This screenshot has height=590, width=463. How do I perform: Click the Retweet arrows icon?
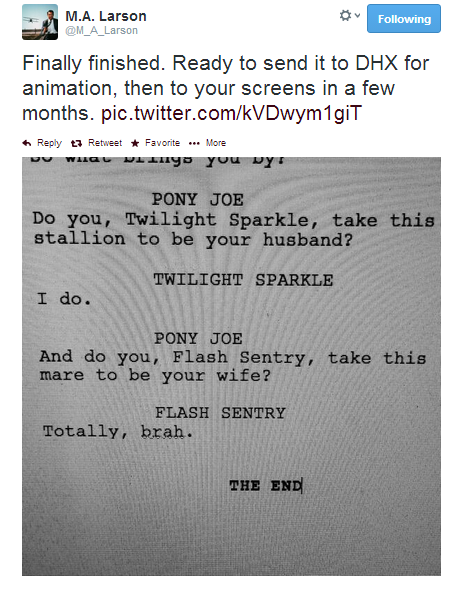[76, 143]
